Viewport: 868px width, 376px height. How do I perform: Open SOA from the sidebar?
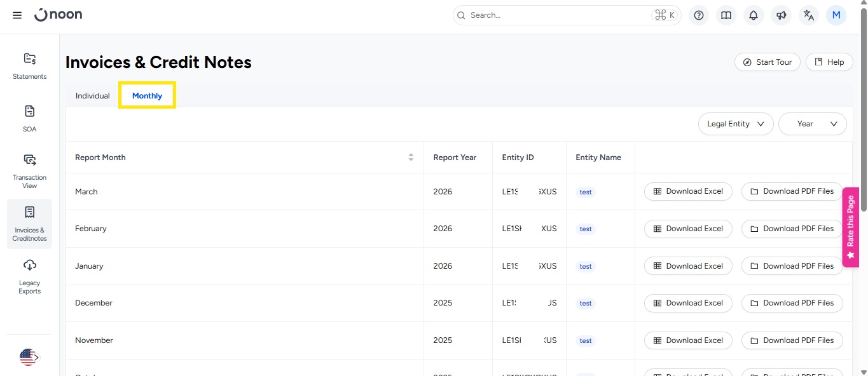[30, 118]
